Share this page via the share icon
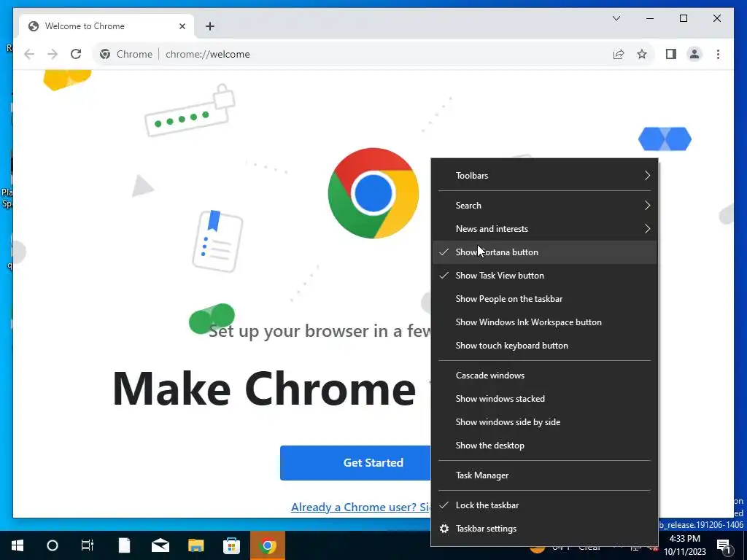The height and width of the screenshot is (560, 747). tap(619, 54)
